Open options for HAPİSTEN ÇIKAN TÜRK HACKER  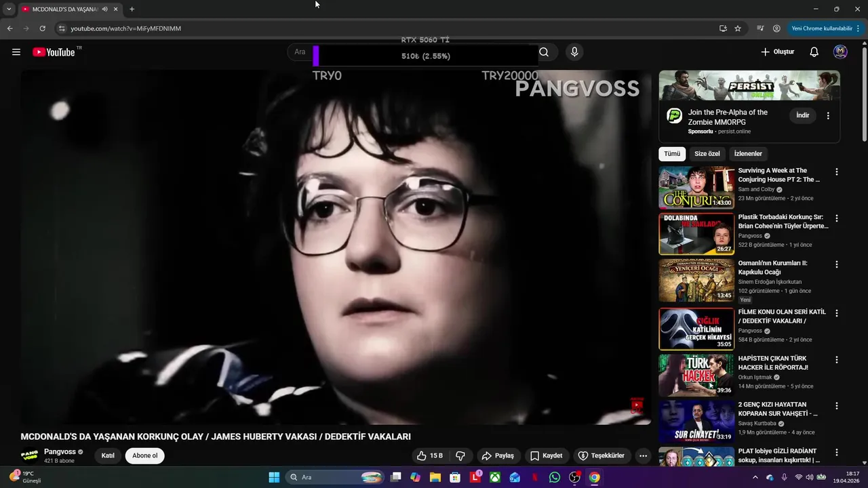pos(836,360)
